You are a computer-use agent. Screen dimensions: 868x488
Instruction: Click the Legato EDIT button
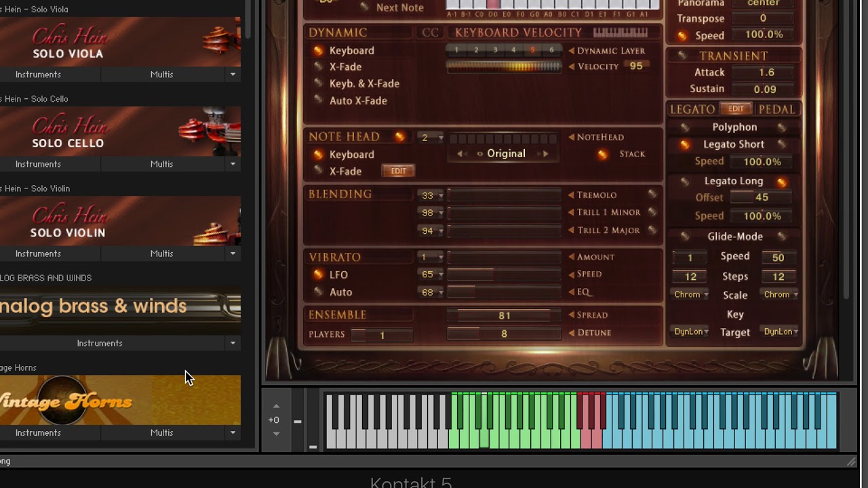coord(736,109)
